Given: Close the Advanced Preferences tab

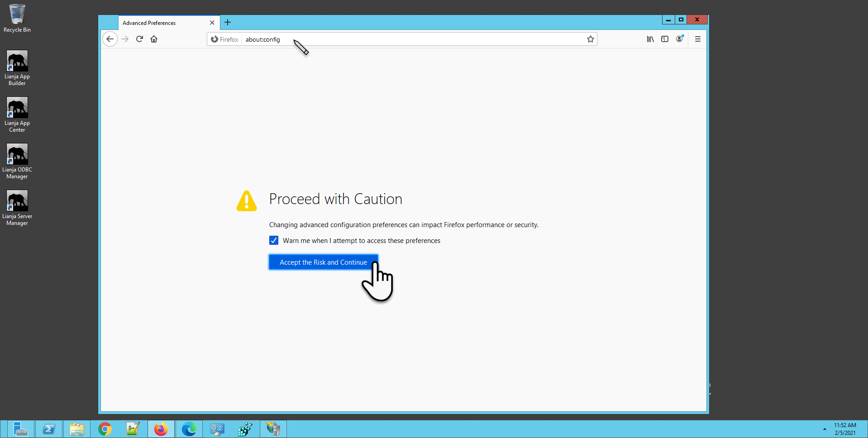Looking at the screenshot, I should (x=212, y=23).
